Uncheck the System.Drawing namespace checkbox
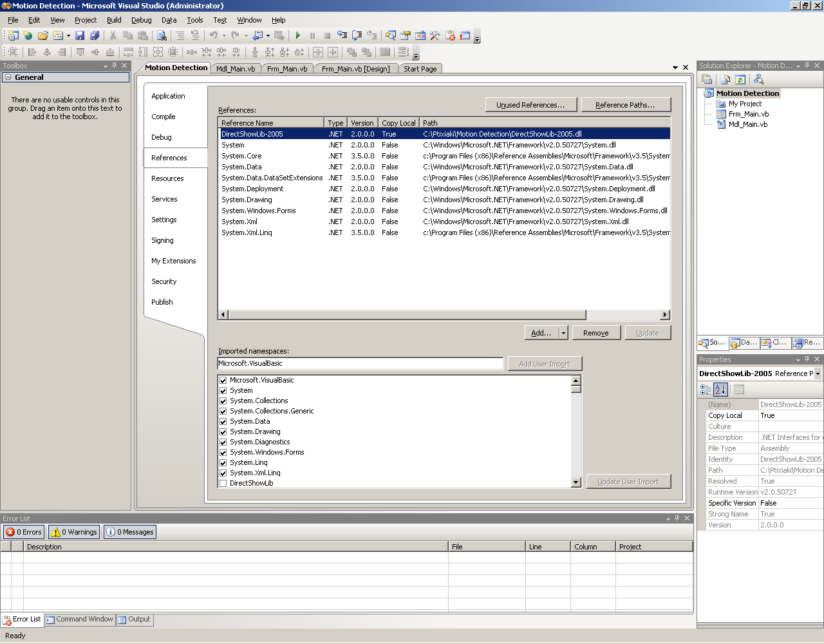 pyautogui.click(x=223, y=431)
